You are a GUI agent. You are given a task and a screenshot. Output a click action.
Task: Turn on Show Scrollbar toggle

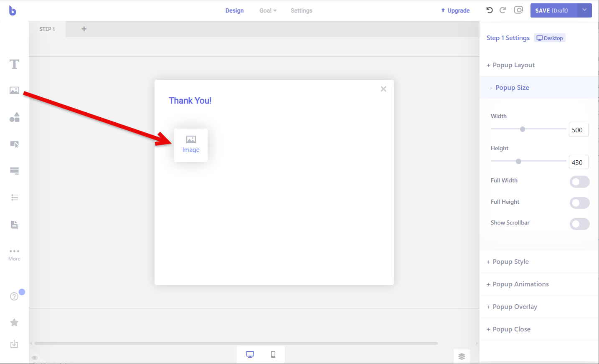coord(580,224)
